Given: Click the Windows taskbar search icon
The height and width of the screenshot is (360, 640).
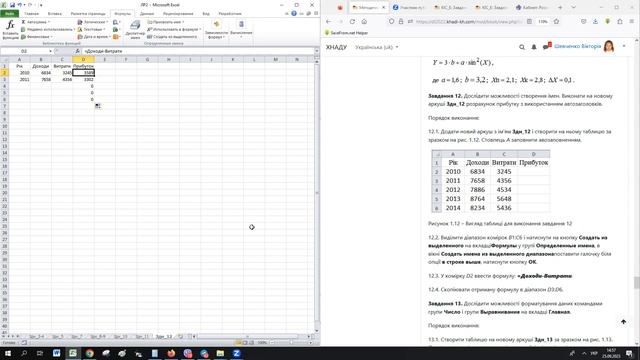Looking at the screenshot, I should point(24,353).
